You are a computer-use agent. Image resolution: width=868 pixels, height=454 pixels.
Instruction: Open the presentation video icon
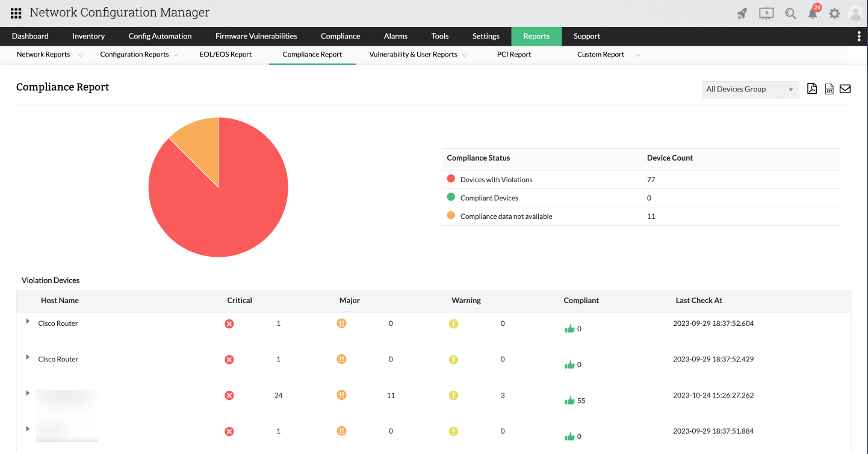pos(766,13)
